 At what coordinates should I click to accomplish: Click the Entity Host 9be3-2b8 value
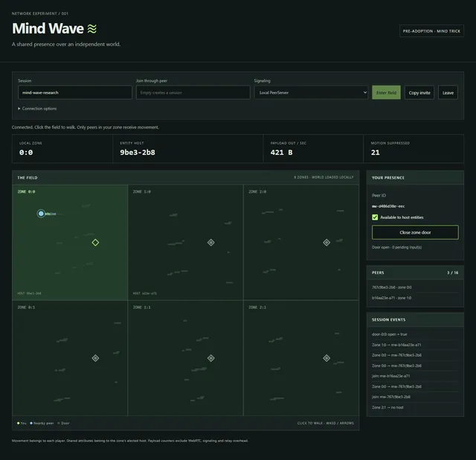point(138,153)
